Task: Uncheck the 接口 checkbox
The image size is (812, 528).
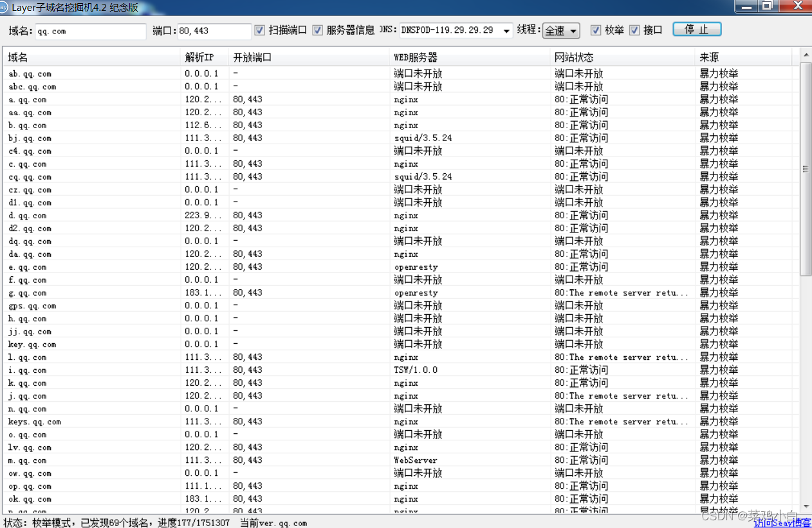Action: click(634, 30)
